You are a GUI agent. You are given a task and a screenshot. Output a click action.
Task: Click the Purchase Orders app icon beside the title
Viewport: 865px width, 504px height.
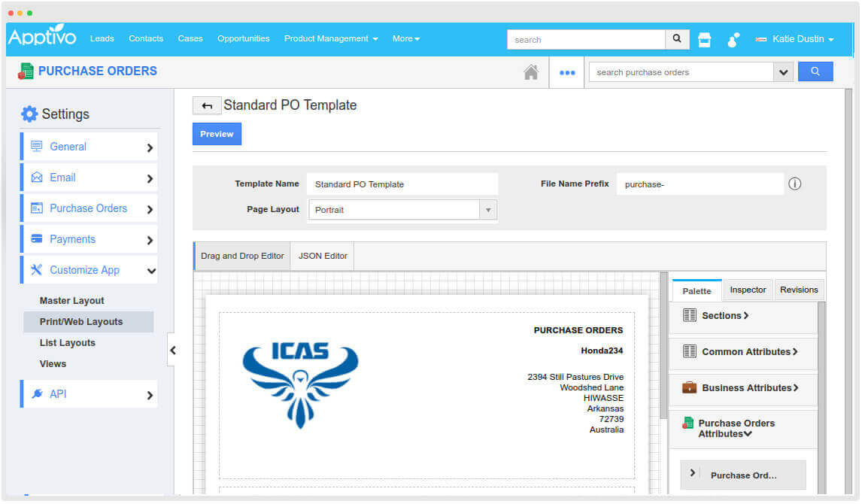[x=26, y=71]
